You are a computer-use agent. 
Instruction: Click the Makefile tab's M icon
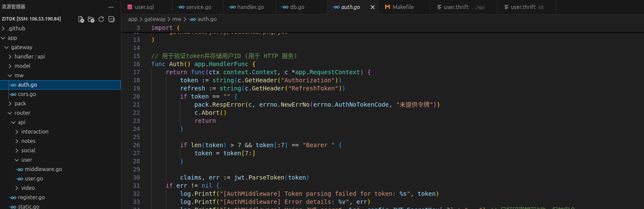tap(387, 7)
